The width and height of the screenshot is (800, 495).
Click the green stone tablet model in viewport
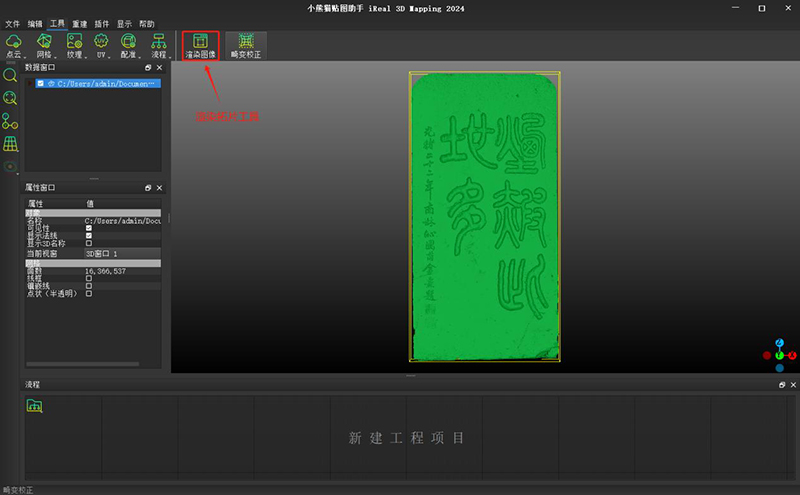click(485, 217)
